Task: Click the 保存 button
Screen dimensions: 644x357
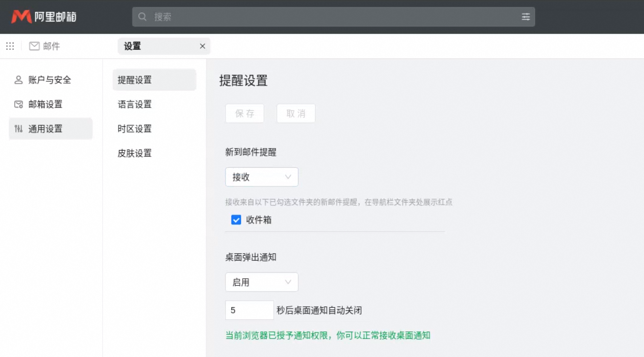Action: (244, 113)
